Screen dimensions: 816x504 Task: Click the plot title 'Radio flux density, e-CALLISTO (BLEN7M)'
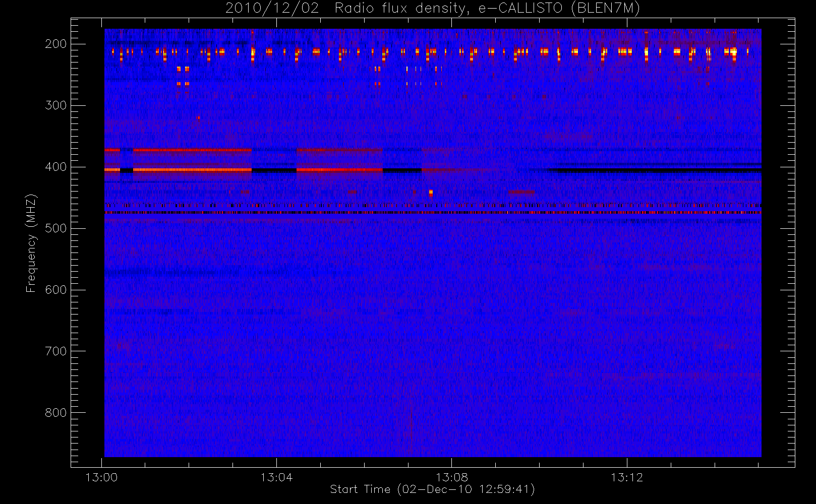pos(487,9)
